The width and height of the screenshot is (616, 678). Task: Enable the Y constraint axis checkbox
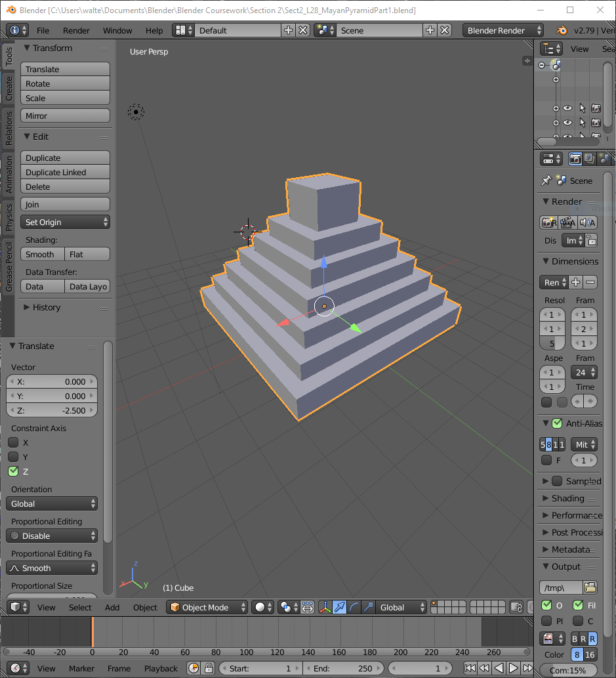(13, 457)
